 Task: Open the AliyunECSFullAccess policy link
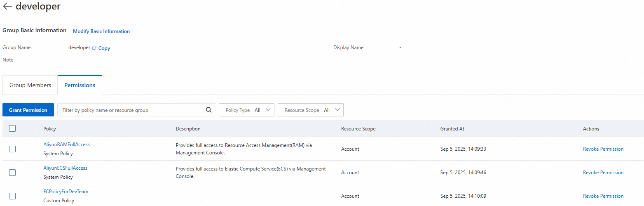65,168
